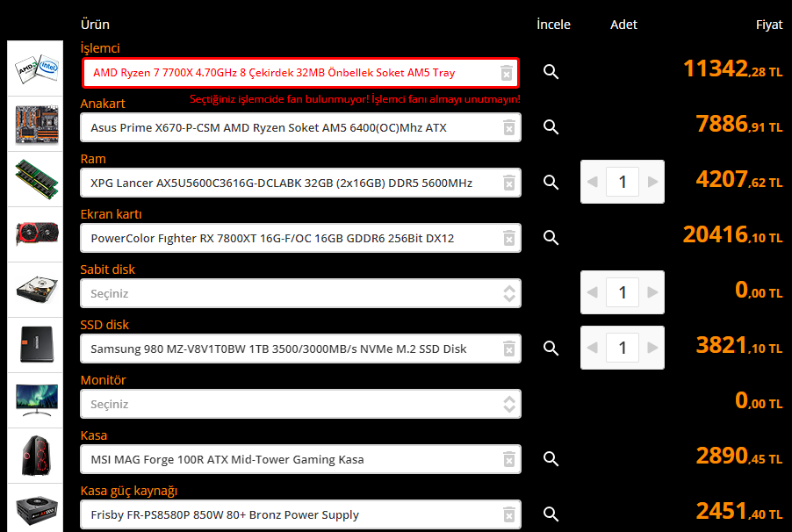Click the AMD/Intel processor category thumbnail
Image resolution: width=792 pixels, height=532 pixels.
point(35,68)
